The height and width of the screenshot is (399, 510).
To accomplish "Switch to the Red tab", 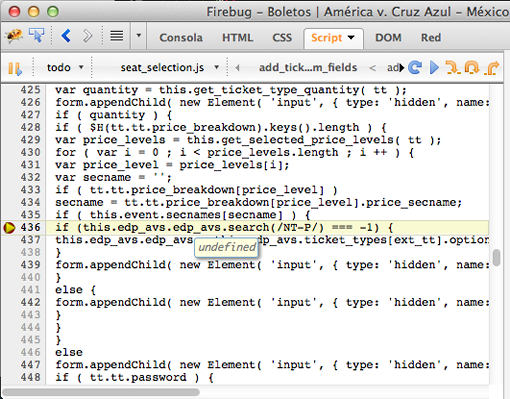I will pyautogui.click(x=431, y=38).
